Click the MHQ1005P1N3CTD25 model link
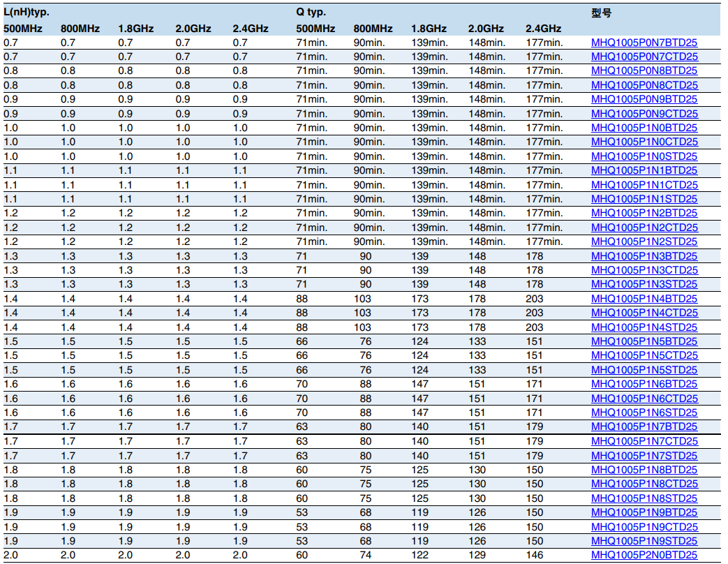The height and width of the screenshot is (564, 728). (644, 270)
